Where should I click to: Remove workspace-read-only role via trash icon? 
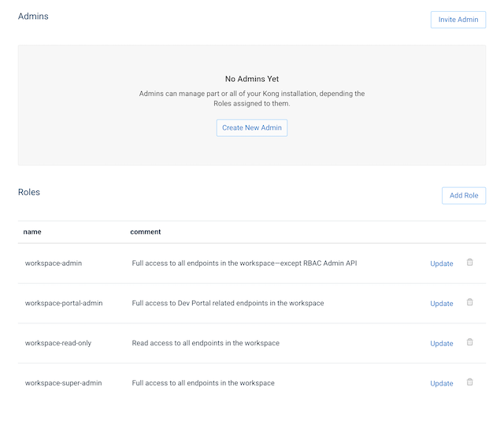point(470,342)
